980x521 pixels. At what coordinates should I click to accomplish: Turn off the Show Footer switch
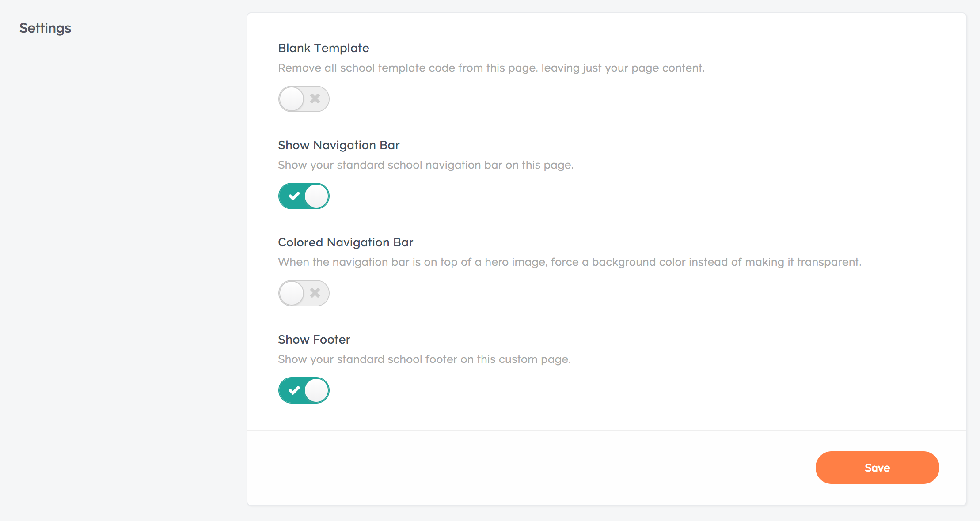(304, 390)
